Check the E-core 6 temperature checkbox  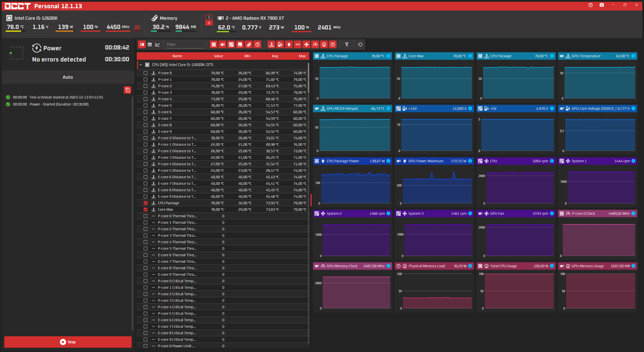point(145,112)
